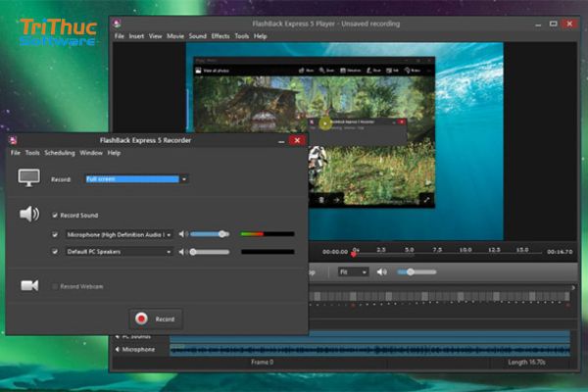This screenshot has height=392, width=588.
Task: Click the frame thumbnail strip in Player
Action: pyautogui.click(x=439, y=296)
